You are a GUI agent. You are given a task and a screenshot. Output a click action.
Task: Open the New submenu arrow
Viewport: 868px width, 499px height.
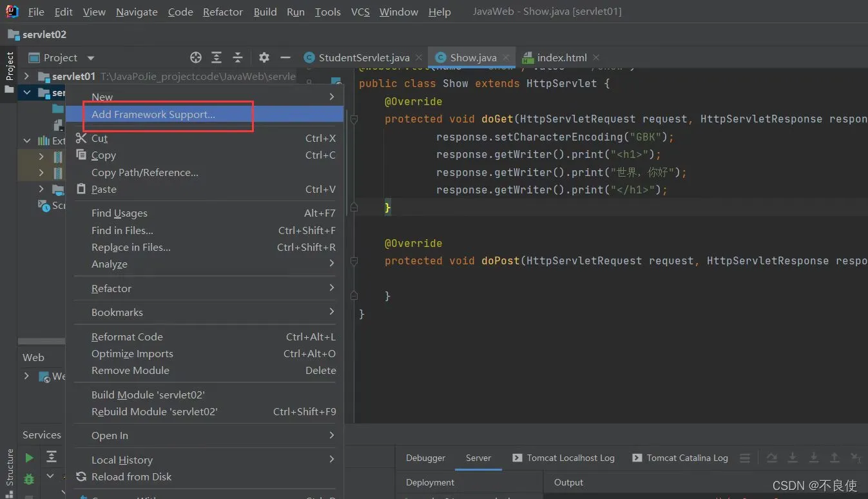(332, 97)
